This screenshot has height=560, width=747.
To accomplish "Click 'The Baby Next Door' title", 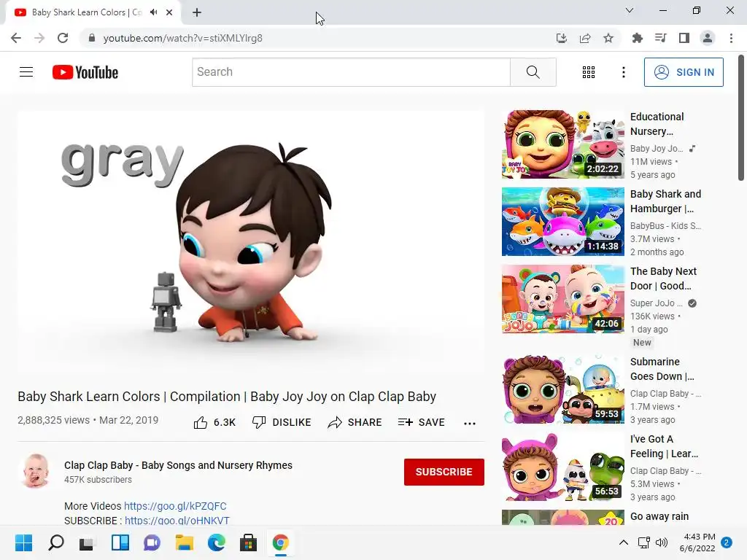I will 663,278.
